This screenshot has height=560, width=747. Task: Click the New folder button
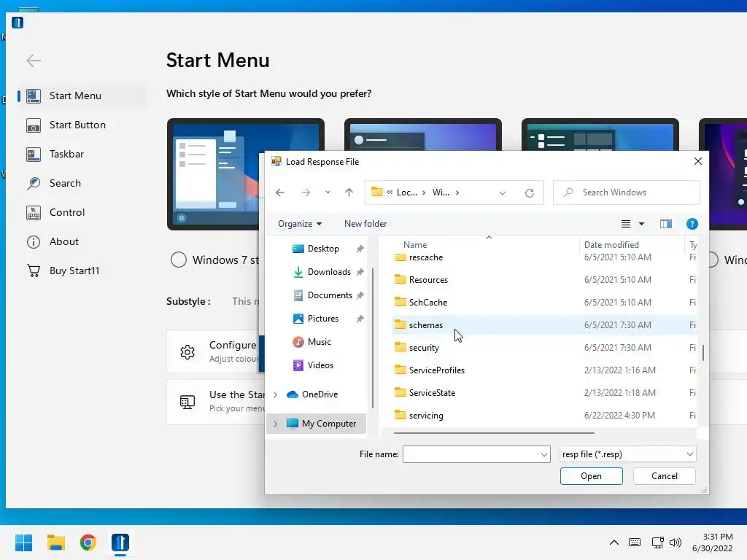(365, 224)
